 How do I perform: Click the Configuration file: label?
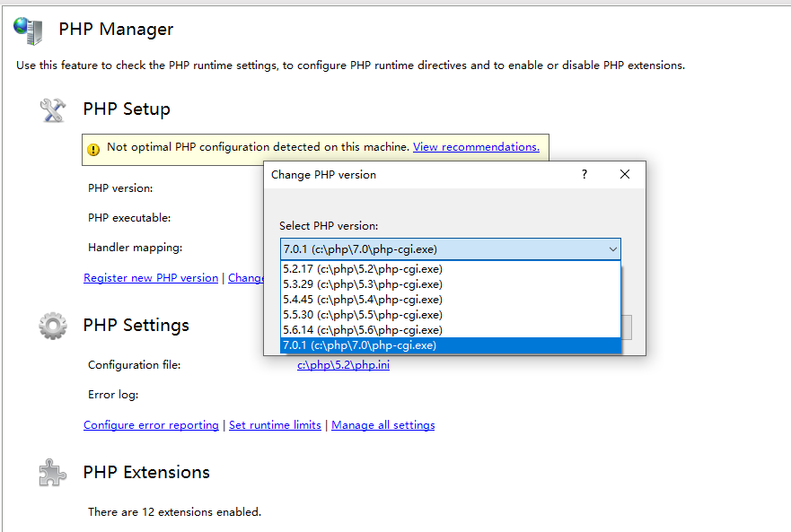134,365
